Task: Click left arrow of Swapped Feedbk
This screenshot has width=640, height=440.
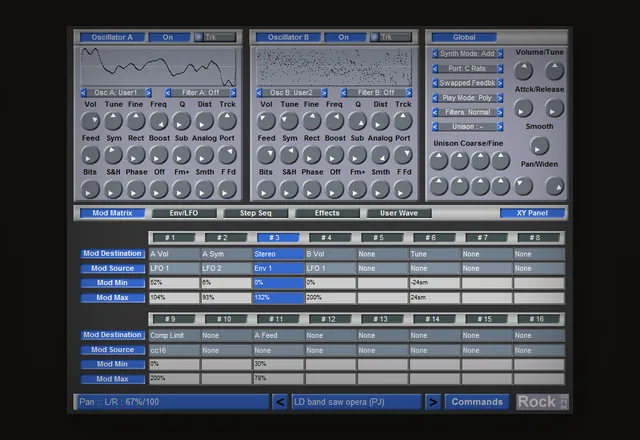Action: [x=435, y=83]
